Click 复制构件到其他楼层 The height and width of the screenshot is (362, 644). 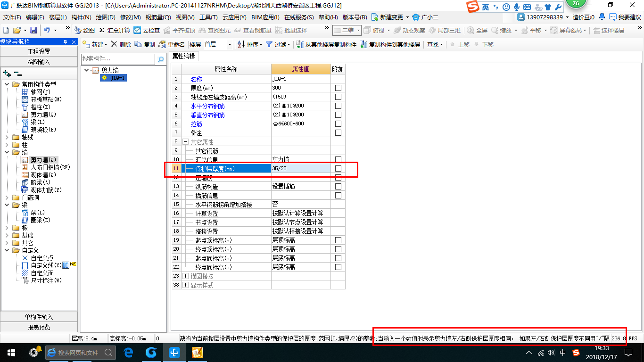[390, 44]
